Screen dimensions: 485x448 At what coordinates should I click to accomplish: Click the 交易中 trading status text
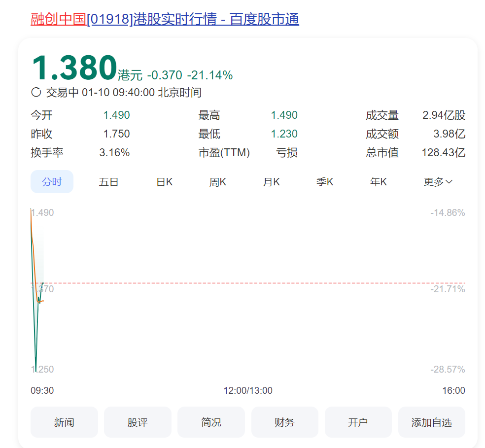(x=63, y=93)
